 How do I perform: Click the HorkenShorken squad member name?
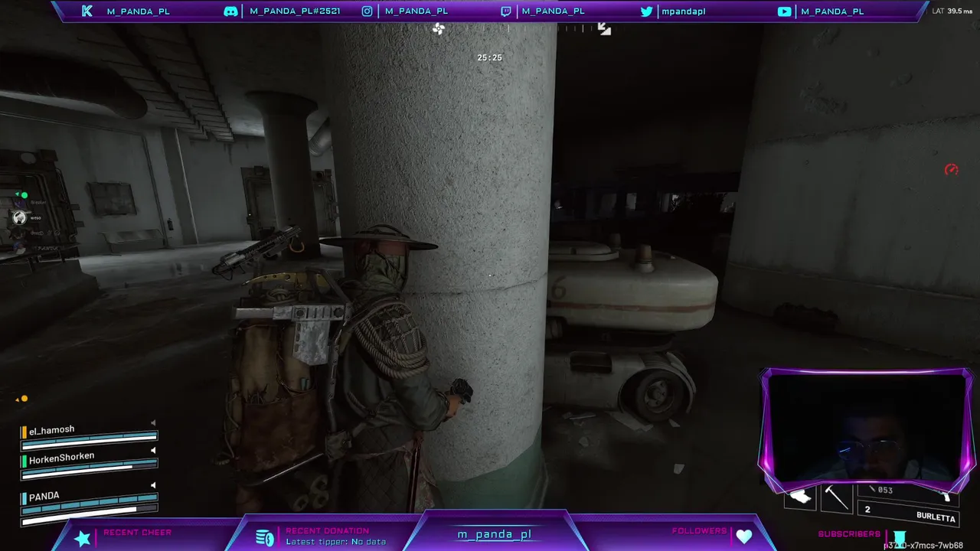tap(62, 458)
